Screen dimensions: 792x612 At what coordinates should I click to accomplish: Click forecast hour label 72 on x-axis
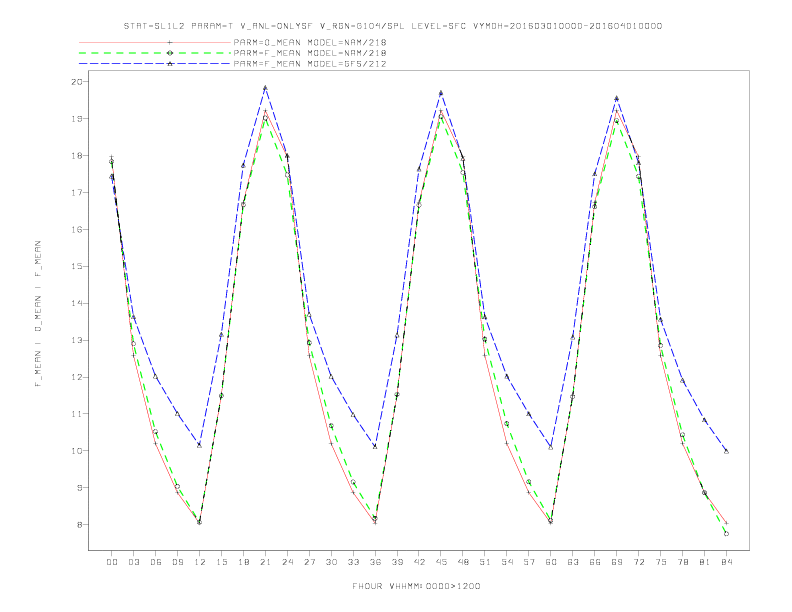(x=639, y=562)
